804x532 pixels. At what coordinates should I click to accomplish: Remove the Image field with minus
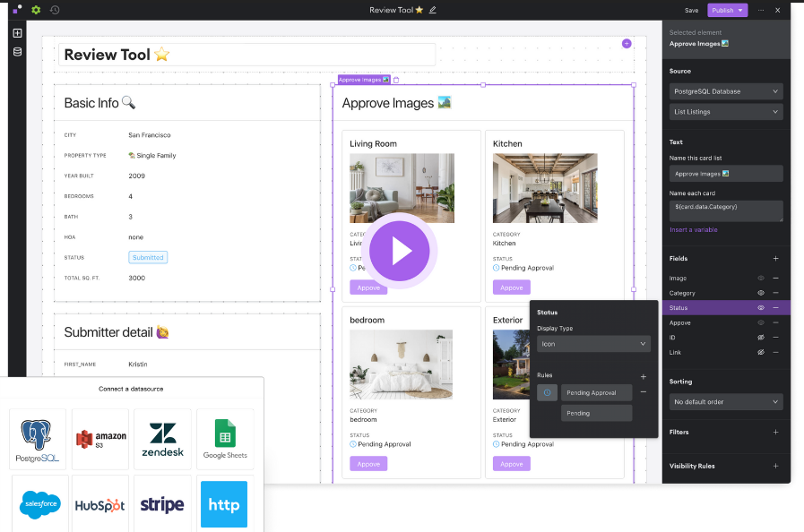tap(776, 278)
